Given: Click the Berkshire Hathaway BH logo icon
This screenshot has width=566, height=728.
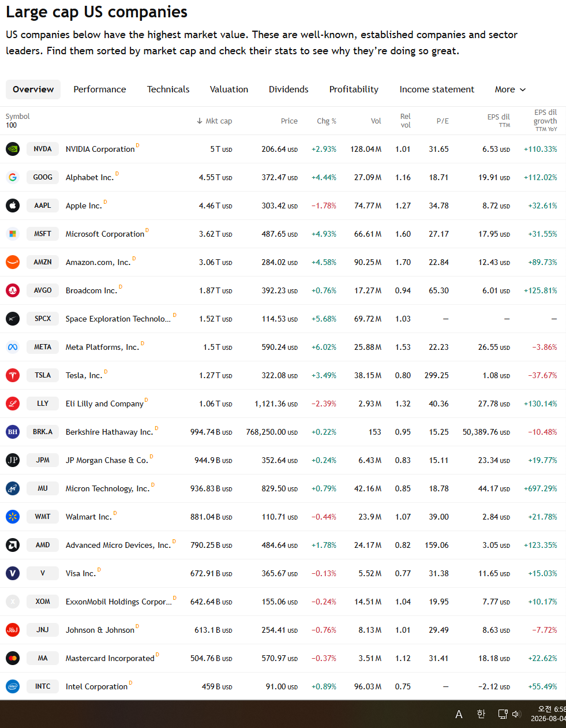Looking at the screenshot, I should tap(13, 432).
